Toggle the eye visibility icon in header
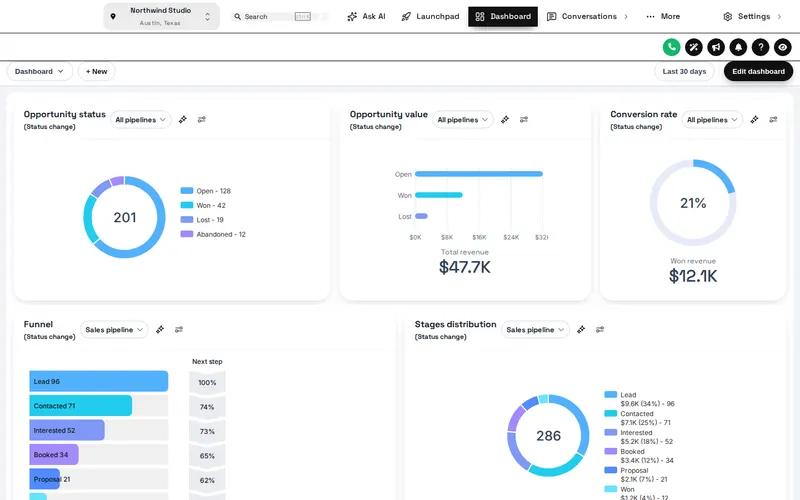Viewport: 800px width, 500px height. tap(783, 47)
